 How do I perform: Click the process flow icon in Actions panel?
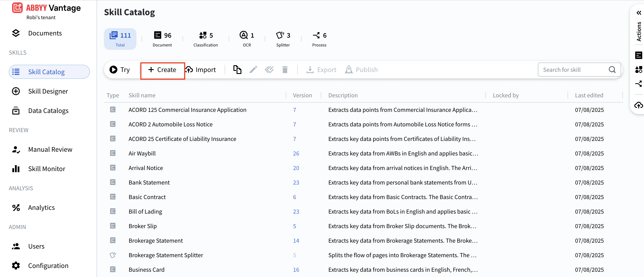pos(638,83)
